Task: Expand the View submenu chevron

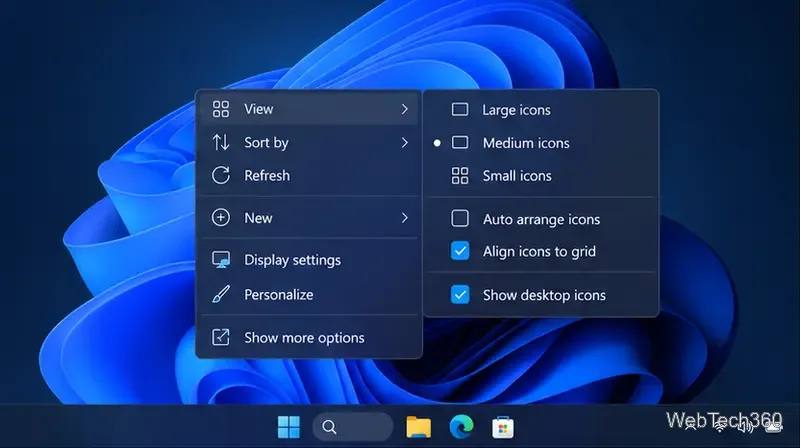Action: (x=405, y=109)
